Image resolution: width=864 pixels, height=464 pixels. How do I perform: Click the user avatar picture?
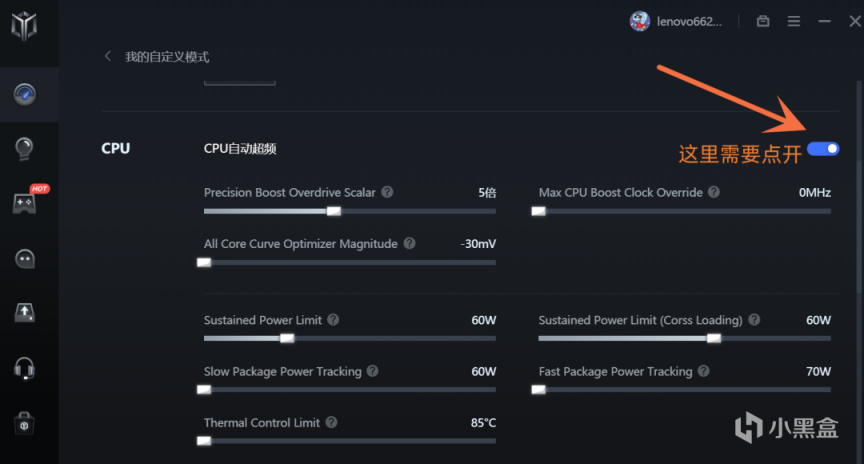640,21
